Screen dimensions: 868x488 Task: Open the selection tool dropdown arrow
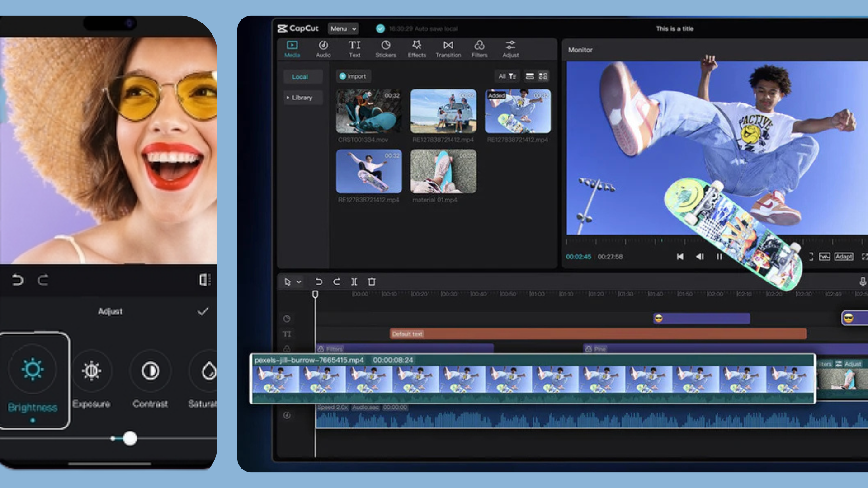298,282
